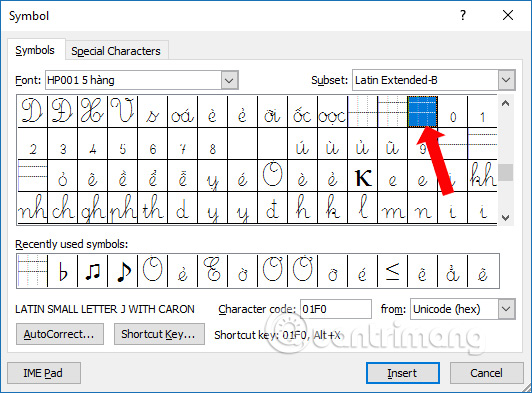This screenshot has height=393, width=532.
Task: Choose the digit 6 symbol in grid
Action: 152,144
